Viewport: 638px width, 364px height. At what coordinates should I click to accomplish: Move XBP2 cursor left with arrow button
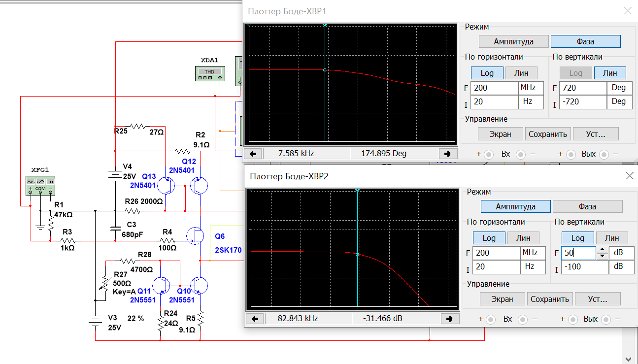click(x=255, y=319)
